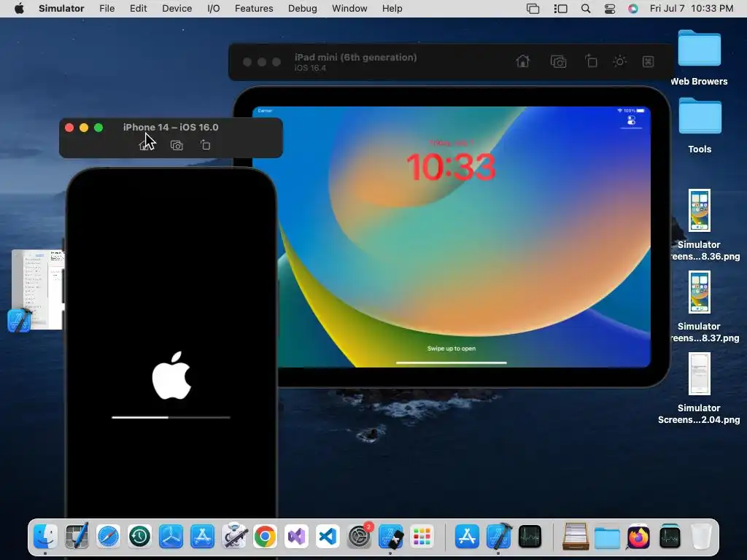Open the blue folder stack in Dock
The height and width of the screenshot is (560, 747).
click(607, 537)
